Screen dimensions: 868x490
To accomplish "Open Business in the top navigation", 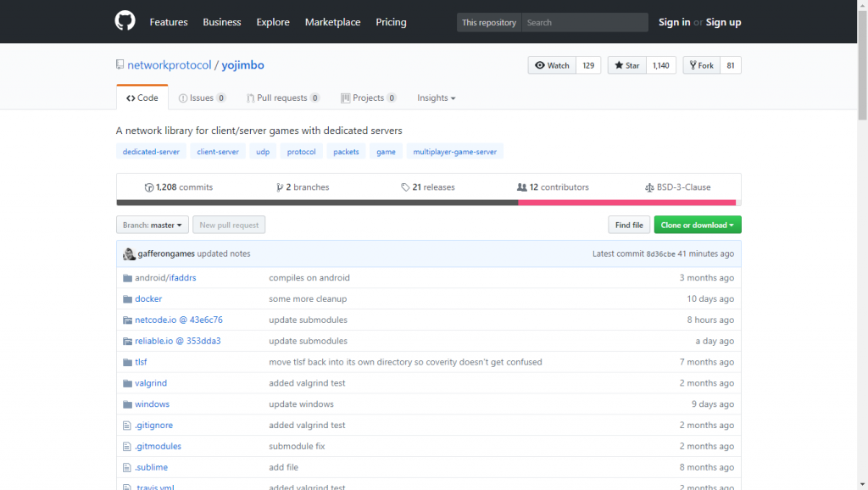I will coord(222,22).
